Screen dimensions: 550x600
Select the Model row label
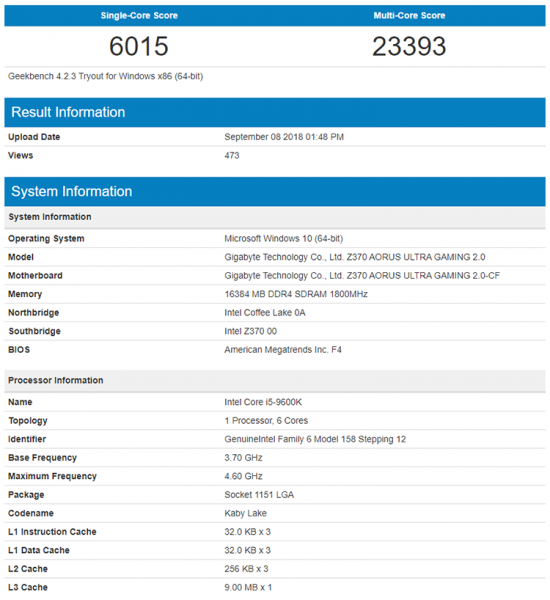click(21, 257)
